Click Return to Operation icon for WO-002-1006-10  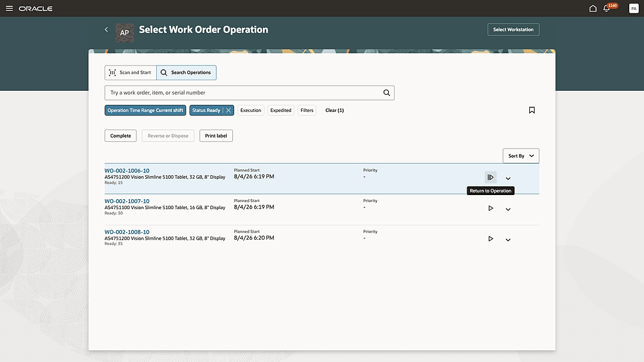pos(491,177)
